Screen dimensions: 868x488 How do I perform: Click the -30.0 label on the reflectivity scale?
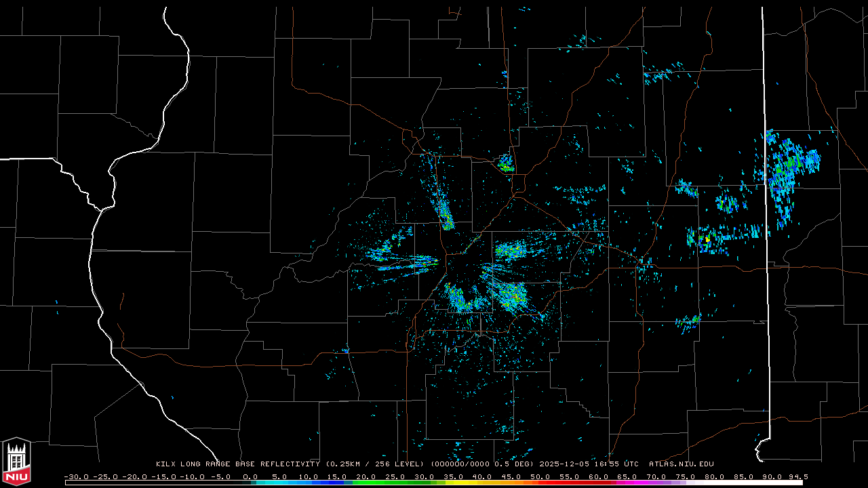[x=76, y=476]
